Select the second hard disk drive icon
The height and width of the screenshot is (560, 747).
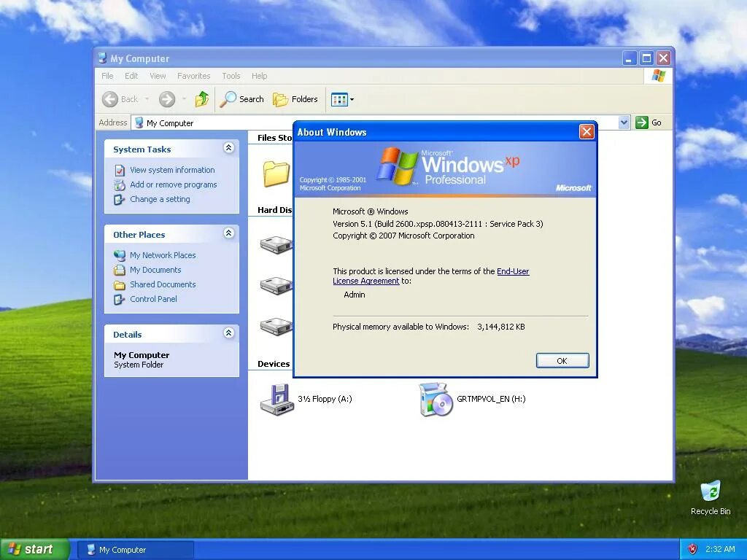tap(276, 286)
